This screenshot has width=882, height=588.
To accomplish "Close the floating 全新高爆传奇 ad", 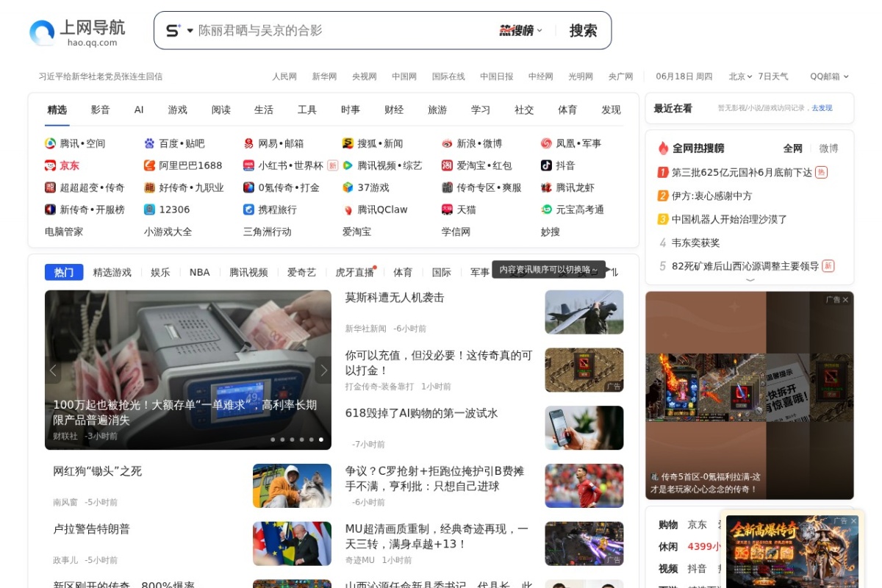I will coord(853,520).
